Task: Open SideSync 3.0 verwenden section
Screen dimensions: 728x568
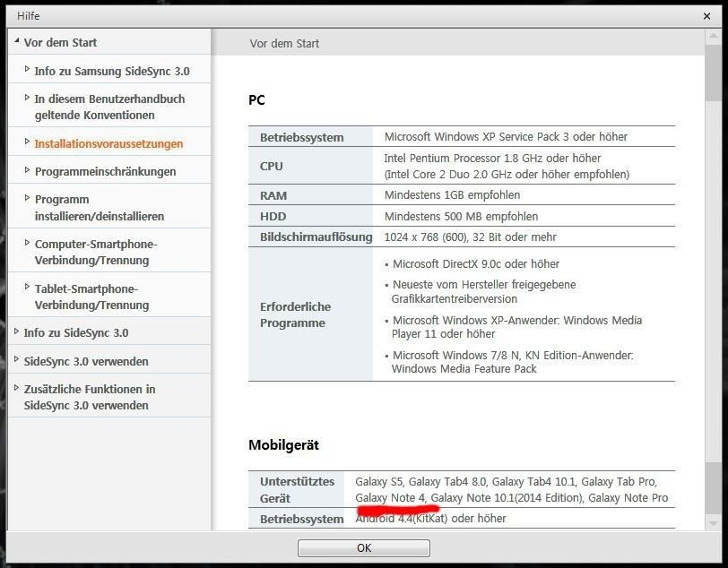Action: tap(86, 361)
